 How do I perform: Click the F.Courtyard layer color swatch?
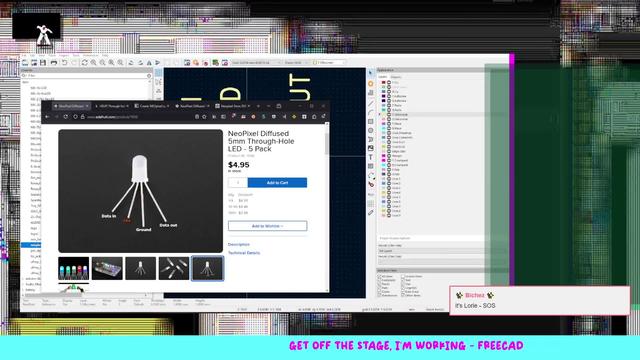(384, 160)
